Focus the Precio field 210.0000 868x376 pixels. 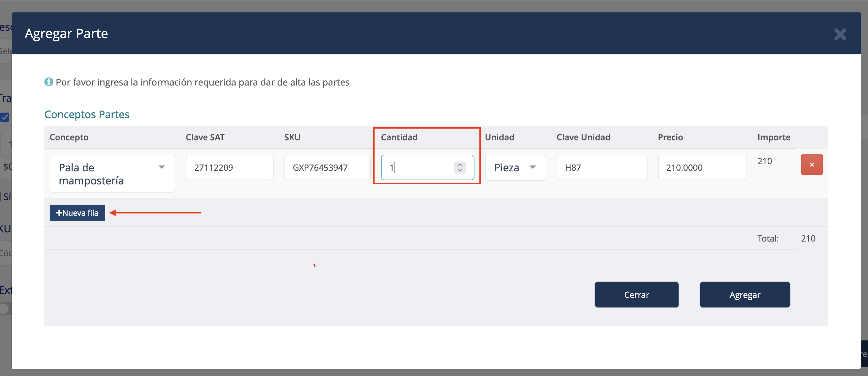click(702, 167)
